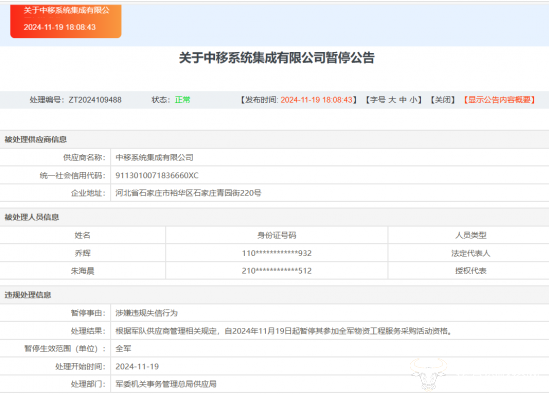Select medium font size 中

[x=403, y=100]
